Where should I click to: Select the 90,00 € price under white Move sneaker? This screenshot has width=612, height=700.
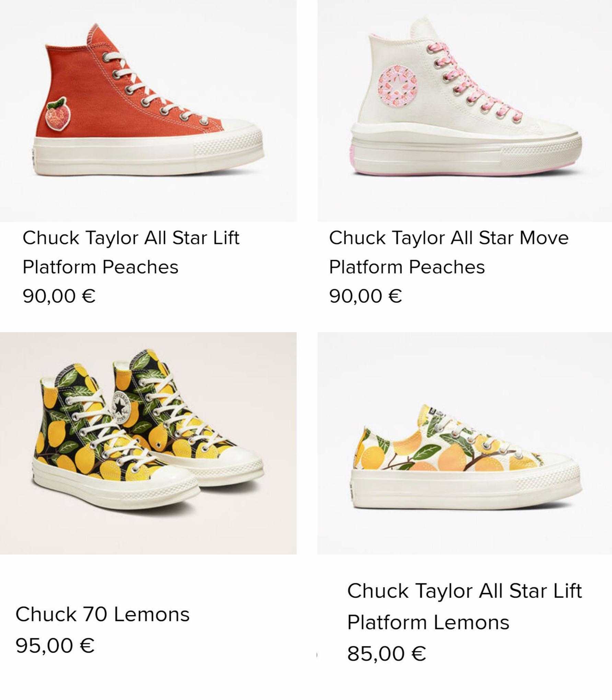click(365, 296)
